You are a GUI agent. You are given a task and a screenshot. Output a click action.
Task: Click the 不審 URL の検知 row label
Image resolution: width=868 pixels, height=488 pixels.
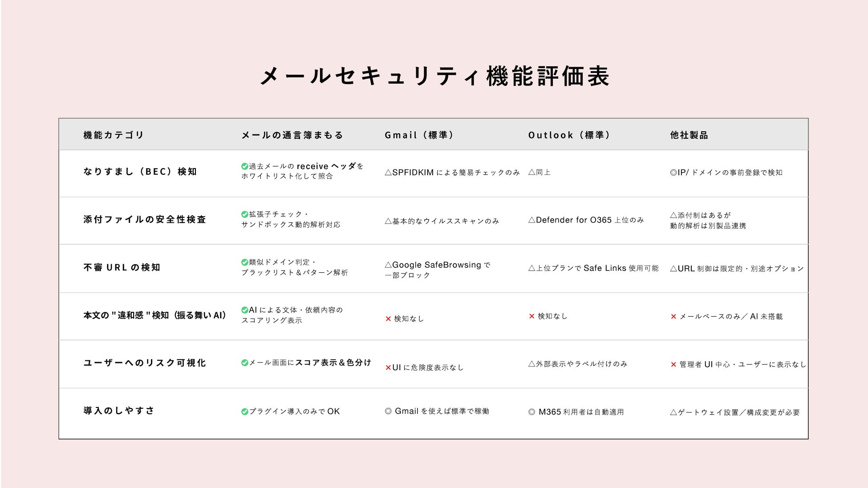tap(122, 267)
